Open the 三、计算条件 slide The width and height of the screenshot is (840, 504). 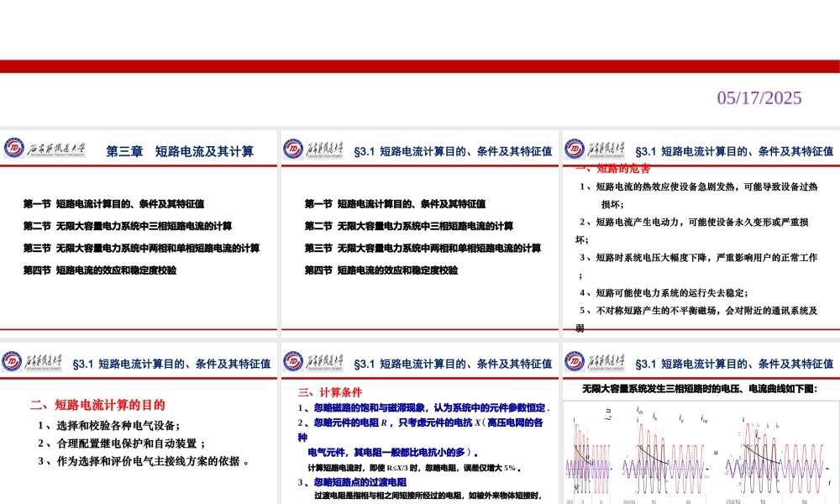[x=420, y=423]
